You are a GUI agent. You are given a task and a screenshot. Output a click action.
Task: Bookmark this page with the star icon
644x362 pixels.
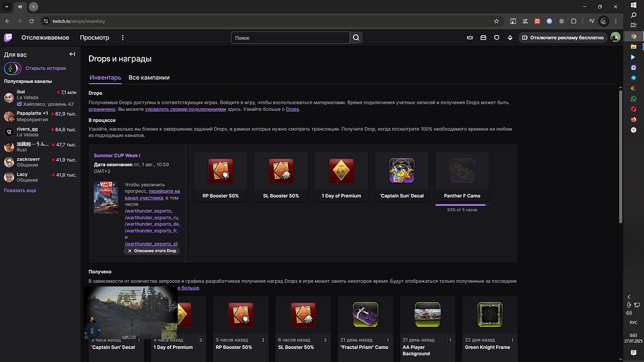point(496,21)
